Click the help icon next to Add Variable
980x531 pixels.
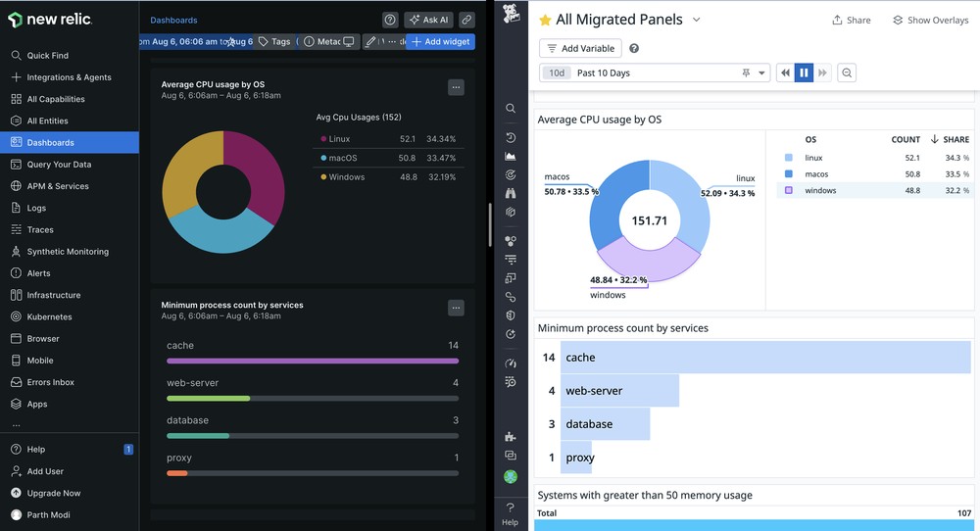pyautogui.click(x=634, y=49)
